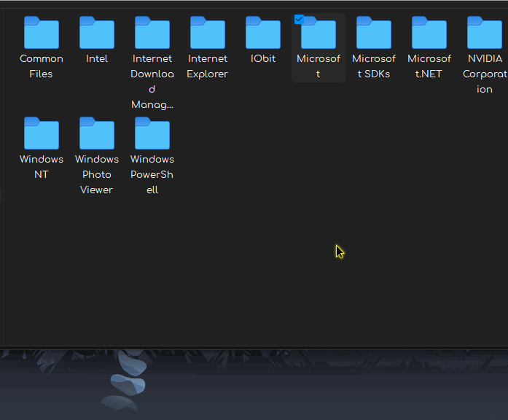Click the "NVIDIA Corporation" name label
508x420 pixels.
click(x=485, y=74)
